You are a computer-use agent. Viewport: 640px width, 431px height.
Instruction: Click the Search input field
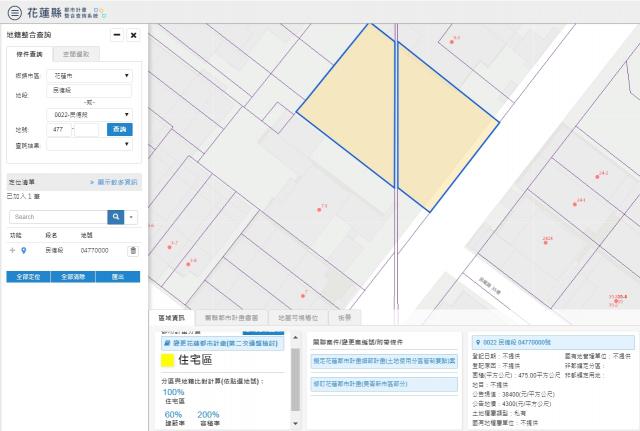(x=58, y=216)
